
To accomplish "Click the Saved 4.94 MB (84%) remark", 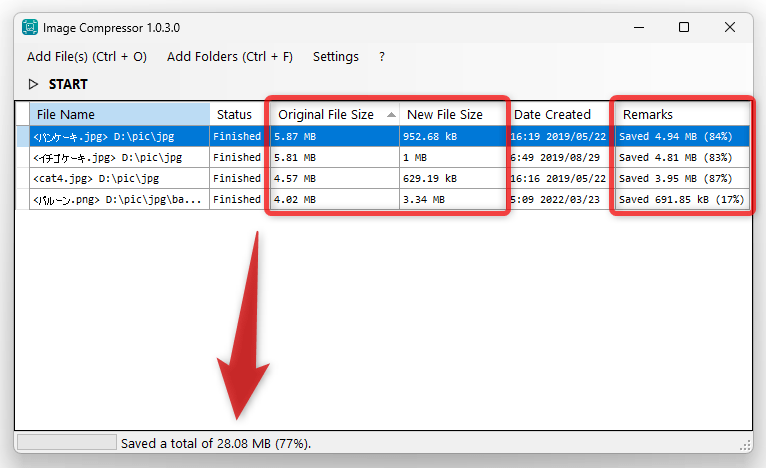I will (x=683, y=136).
